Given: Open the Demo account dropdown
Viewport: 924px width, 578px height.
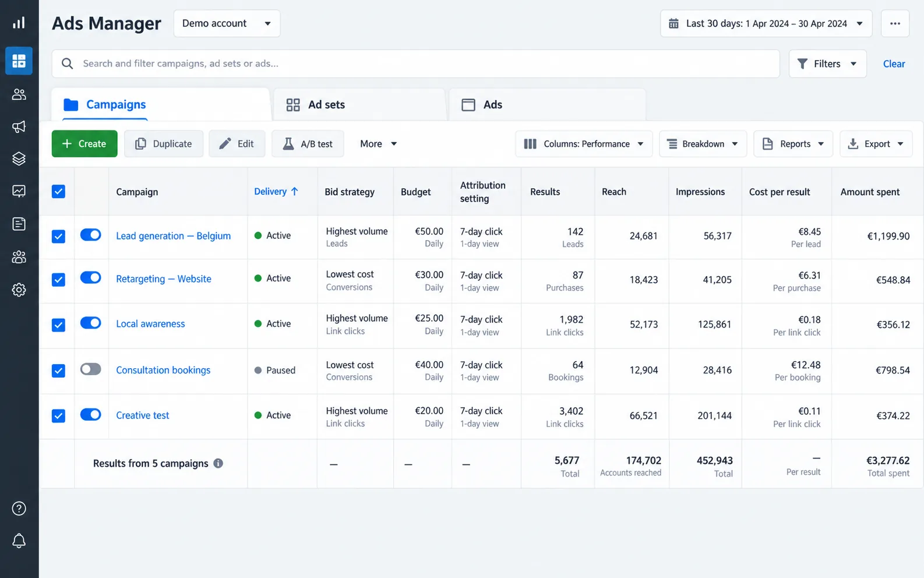Looking at the screenshot, I should pos(227,23).
